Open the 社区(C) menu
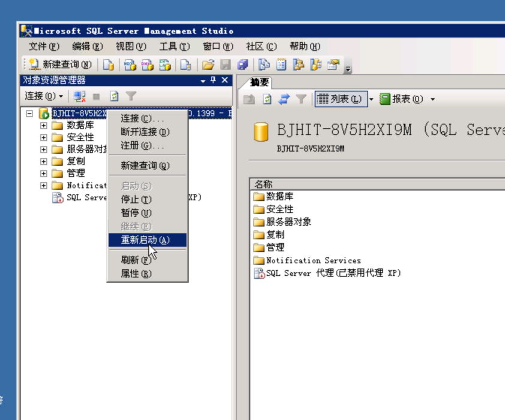This screenshot has width=505, height=420. 261,46
